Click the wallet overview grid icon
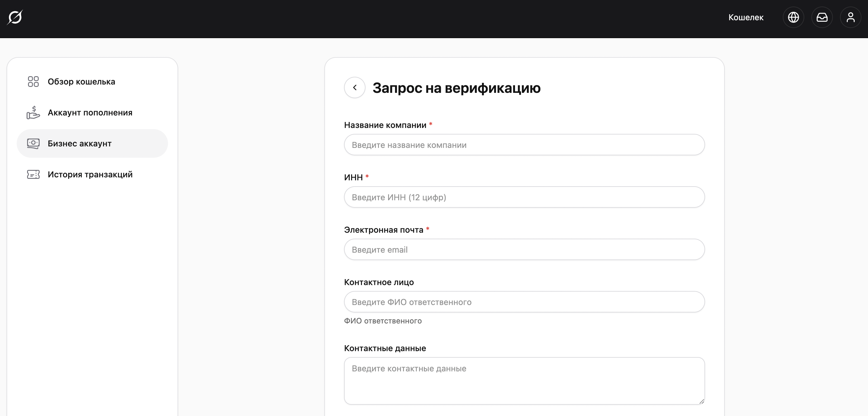868x416 pixels. (33, 82)
